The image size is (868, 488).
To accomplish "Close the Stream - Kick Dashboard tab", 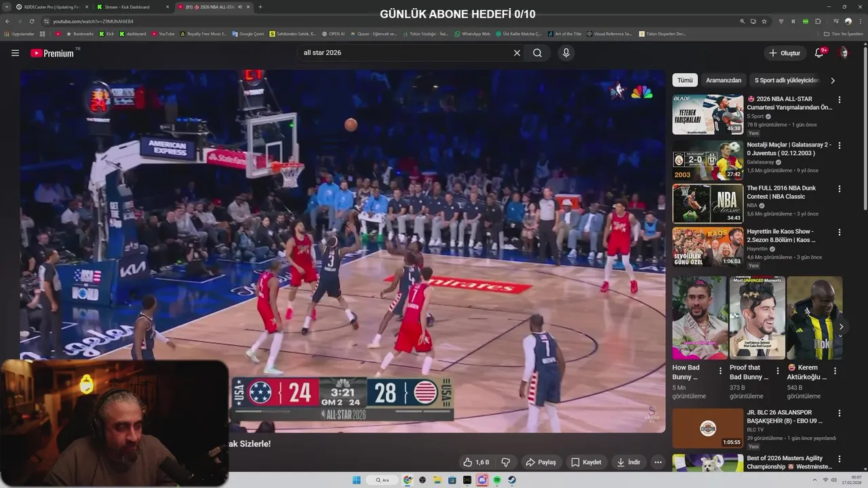I will coord(167,7).
